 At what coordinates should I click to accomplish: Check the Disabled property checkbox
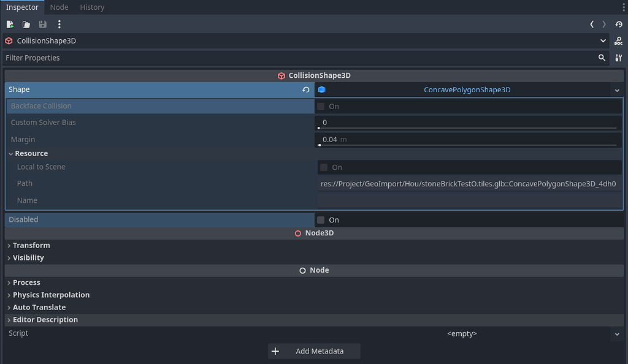coord(320,219)
